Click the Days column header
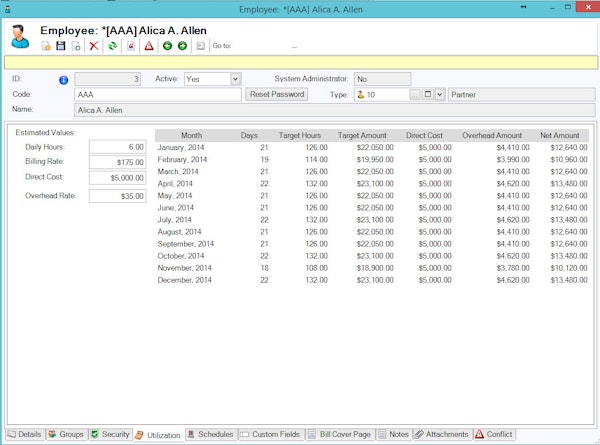Image resolution: width=600 pixels, height=445 pixels. point(249,135)
